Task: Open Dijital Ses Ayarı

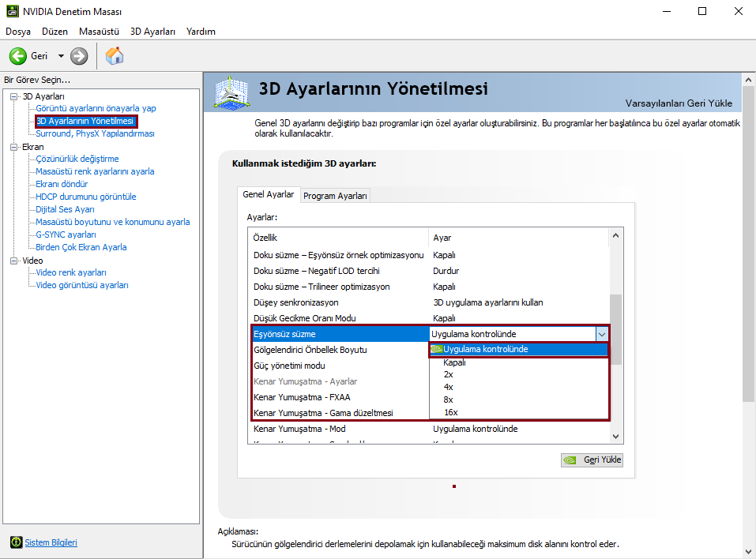Action: (65, 209)
